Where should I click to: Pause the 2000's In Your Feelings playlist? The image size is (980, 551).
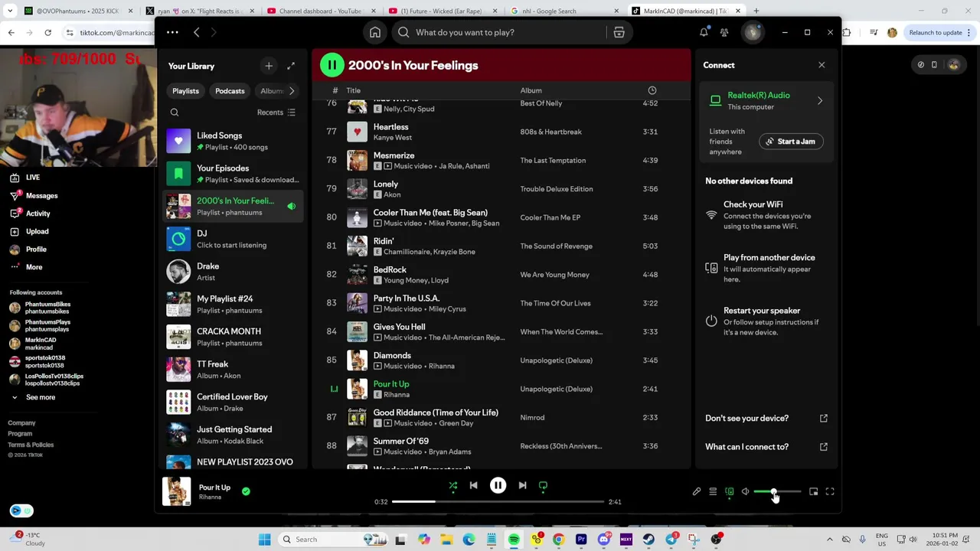point(332,65)
